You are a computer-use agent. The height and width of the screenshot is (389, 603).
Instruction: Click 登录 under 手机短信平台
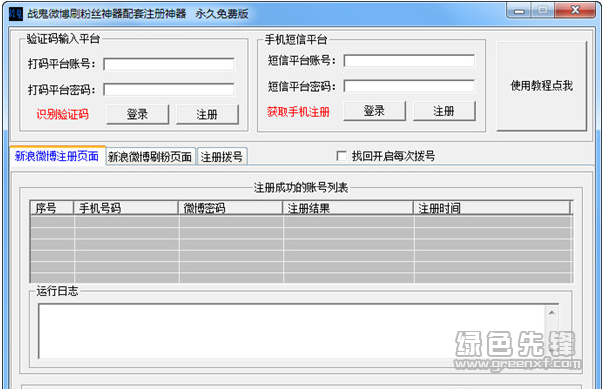click(375, 111)
